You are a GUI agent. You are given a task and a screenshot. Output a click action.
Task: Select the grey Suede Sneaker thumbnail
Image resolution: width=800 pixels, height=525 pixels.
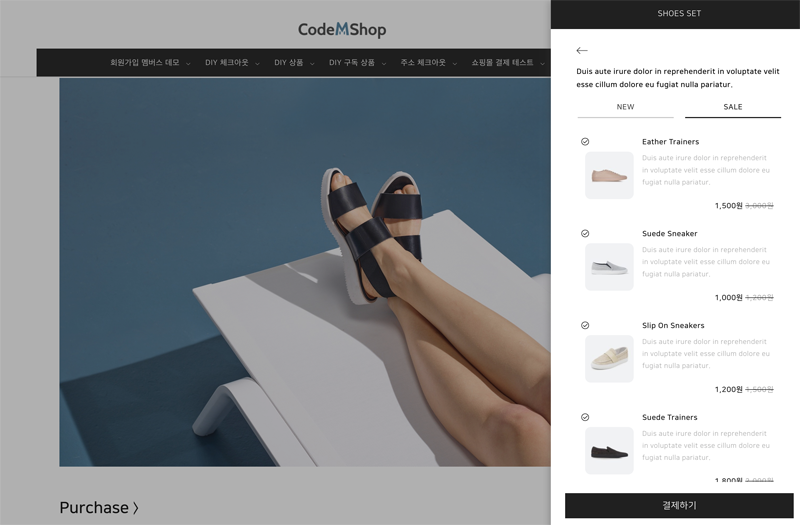609,267
